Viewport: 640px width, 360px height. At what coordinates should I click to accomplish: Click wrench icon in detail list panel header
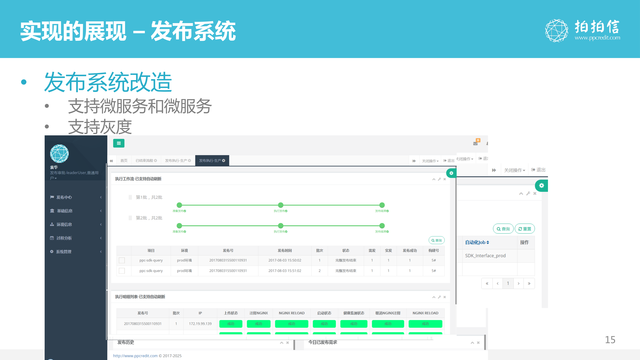click(439, 297)
